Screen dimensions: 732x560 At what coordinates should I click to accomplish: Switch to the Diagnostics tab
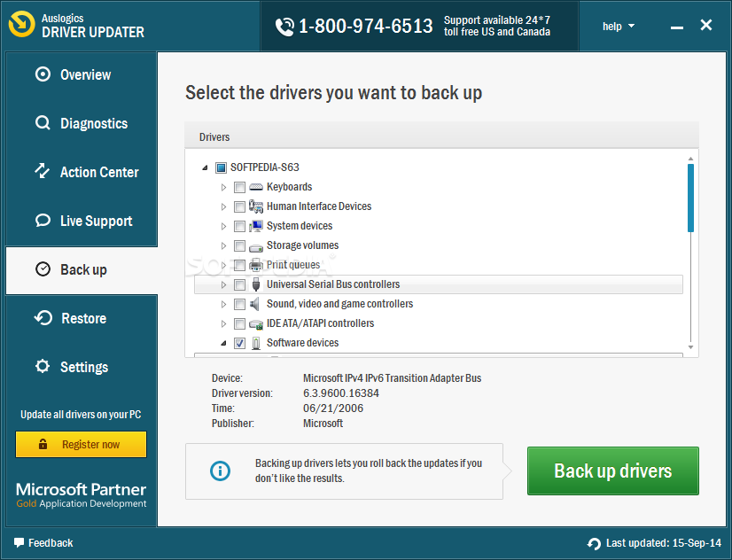click(82, 123)
